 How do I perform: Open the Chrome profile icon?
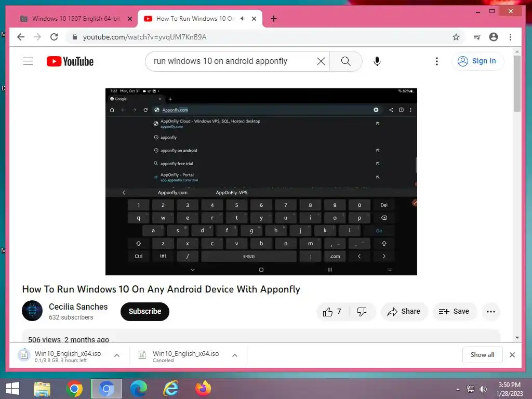[x=494, y=37]
